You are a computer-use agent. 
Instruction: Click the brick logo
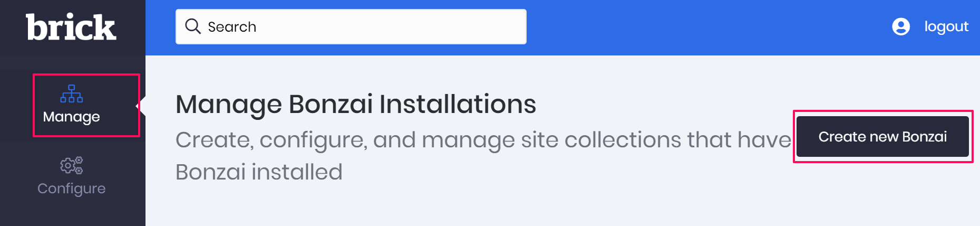71,27
